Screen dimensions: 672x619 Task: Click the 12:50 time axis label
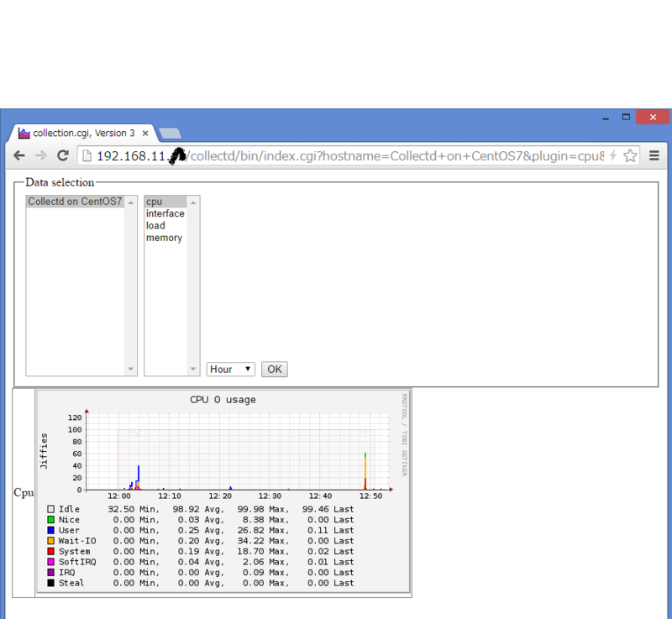(370, 496)
